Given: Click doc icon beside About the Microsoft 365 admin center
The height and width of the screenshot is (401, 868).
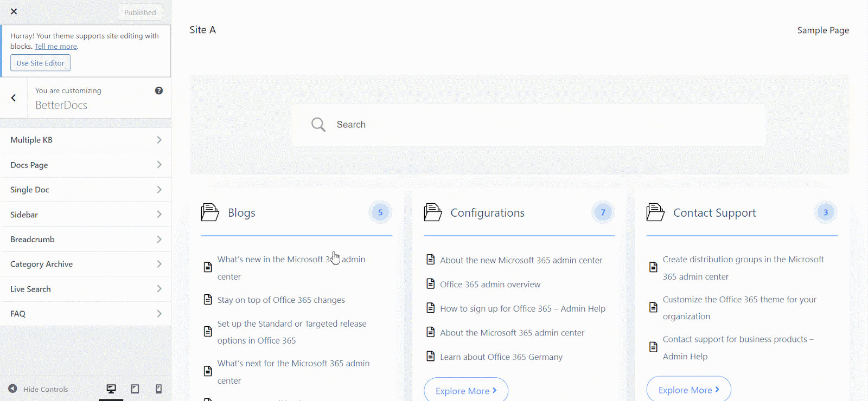Looking at the screenshot, I should 430,332.
